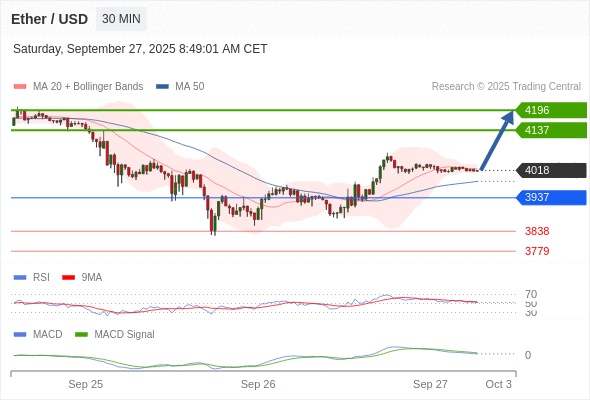Click the RSI legend marker

click(x=20, y=278)
